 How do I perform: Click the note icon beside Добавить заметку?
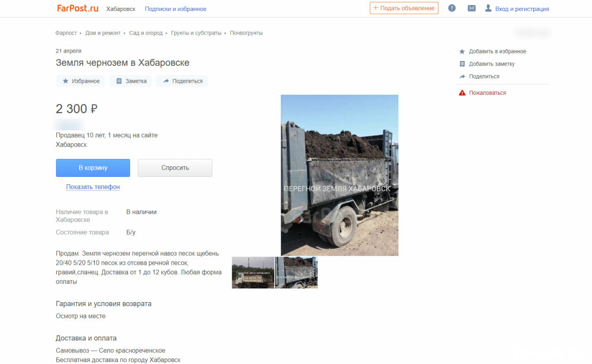pyautogui.click(x=462, y=64)
